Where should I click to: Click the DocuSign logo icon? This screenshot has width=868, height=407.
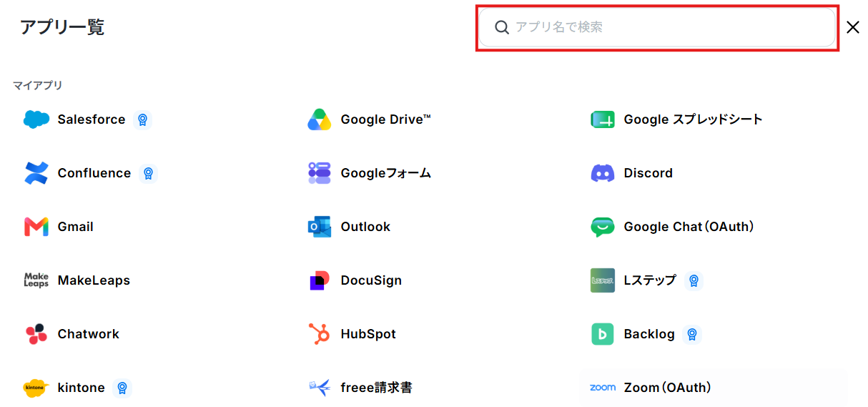point(319,280)
